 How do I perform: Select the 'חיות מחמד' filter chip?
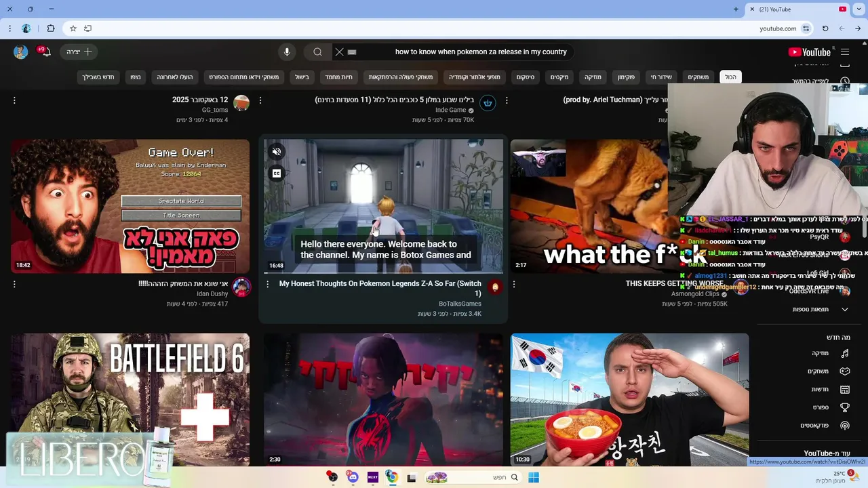tap(338, 77)
